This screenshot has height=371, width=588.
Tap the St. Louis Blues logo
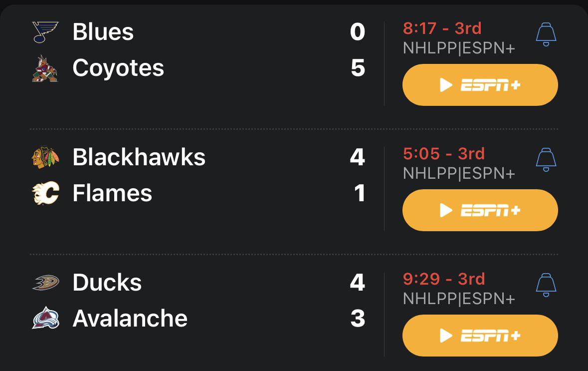click(45, 32)
